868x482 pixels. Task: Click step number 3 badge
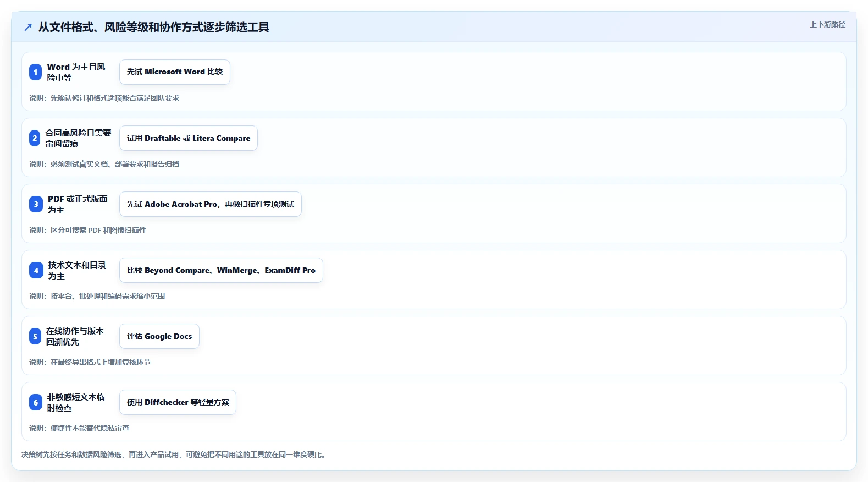tap(36, 204)
